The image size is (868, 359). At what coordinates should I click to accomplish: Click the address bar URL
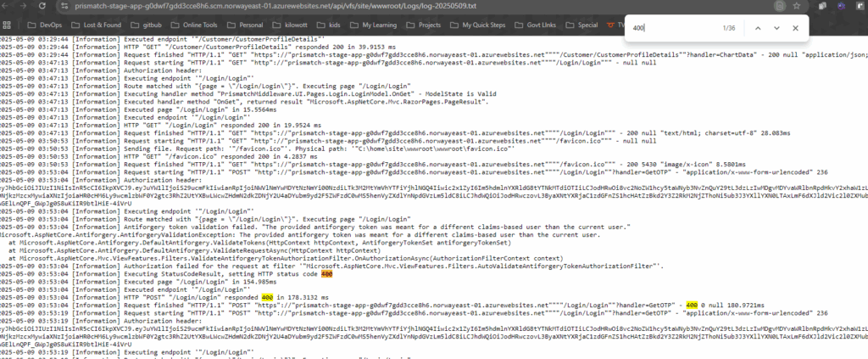coord(275,6)
